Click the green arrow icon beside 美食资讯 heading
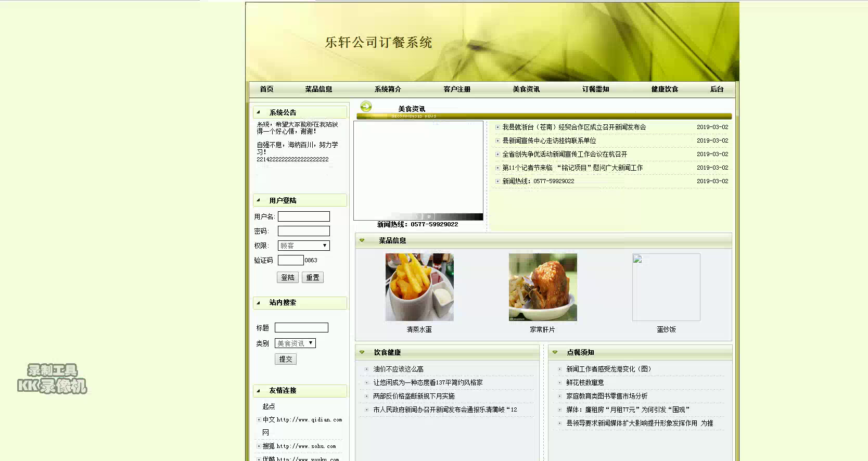868x461 pixels. click(366, 106)
